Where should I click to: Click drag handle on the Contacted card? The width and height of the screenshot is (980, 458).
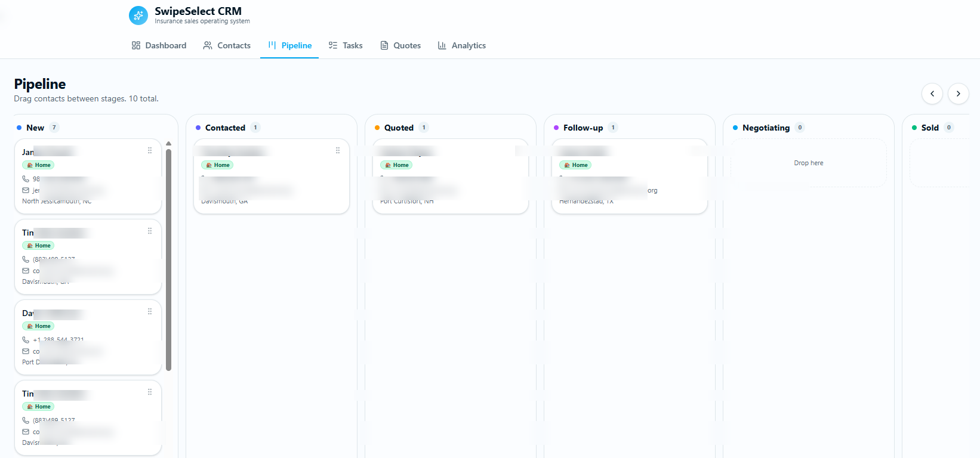pos(338,150)
